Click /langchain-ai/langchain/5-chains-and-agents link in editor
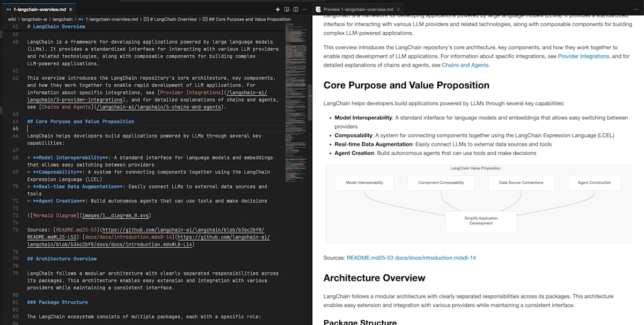Image resolution: width=644 pixels, height=325 pixels. (159, 107)
